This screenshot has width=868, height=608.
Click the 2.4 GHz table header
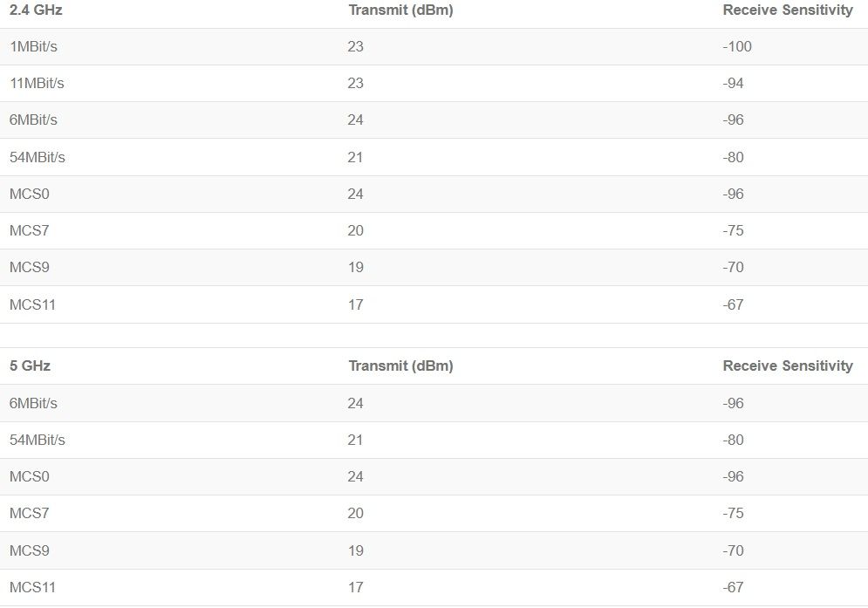click(x=29, y=10)
